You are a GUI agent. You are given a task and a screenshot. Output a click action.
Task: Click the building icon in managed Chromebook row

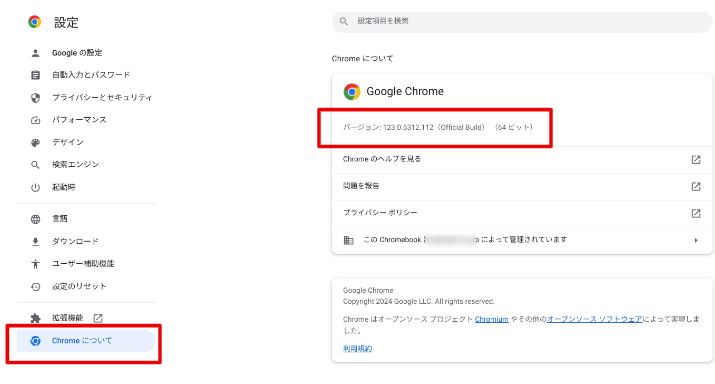pos(348,240)
